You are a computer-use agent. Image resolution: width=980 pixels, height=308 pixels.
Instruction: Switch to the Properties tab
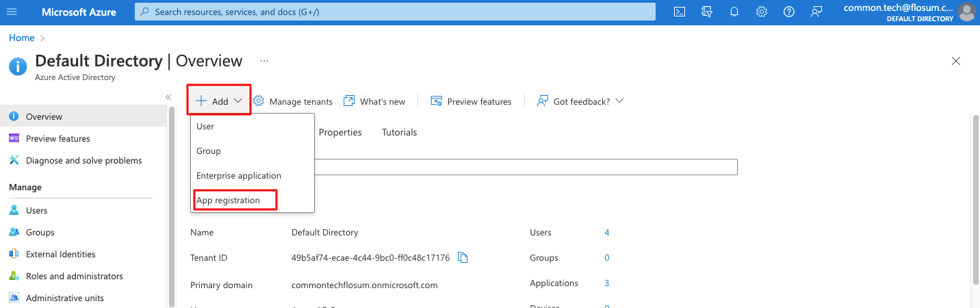(340, 132)
